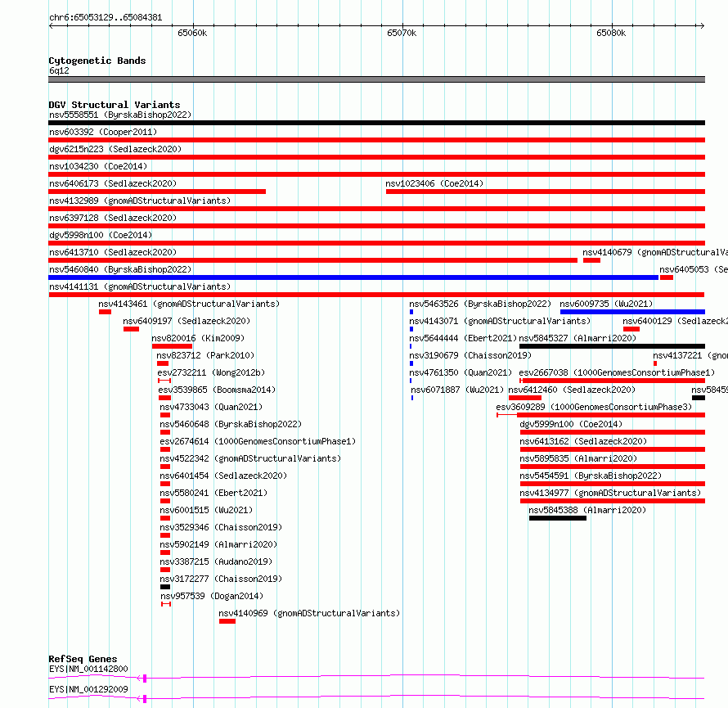Click nsv3529346 (Chaisson2019) label
This screenshot has height=708, width=728.
tap(221, 527)
